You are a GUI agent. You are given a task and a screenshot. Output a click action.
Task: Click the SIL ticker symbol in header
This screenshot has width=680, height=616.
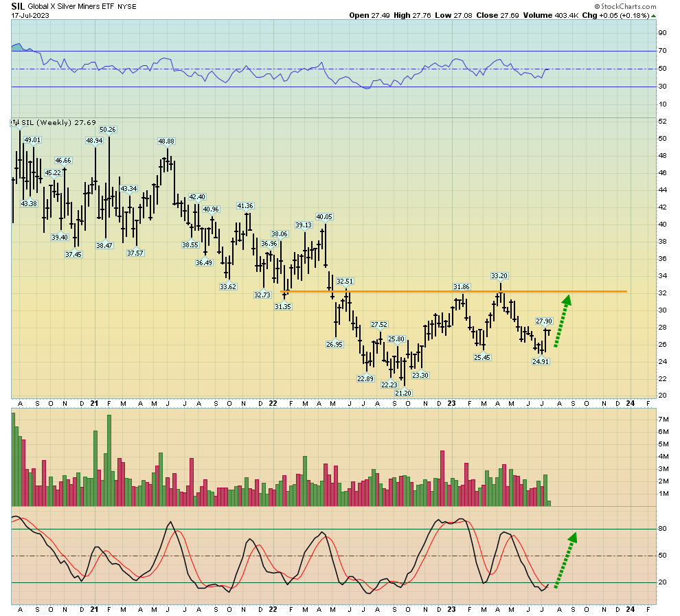[x=17, y=6]
